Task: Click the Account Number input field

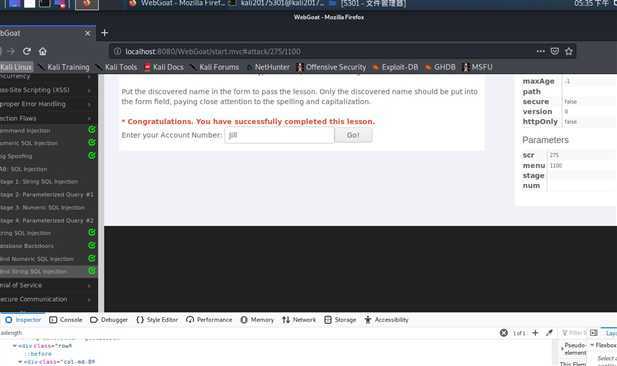Action: pos(279,135)
